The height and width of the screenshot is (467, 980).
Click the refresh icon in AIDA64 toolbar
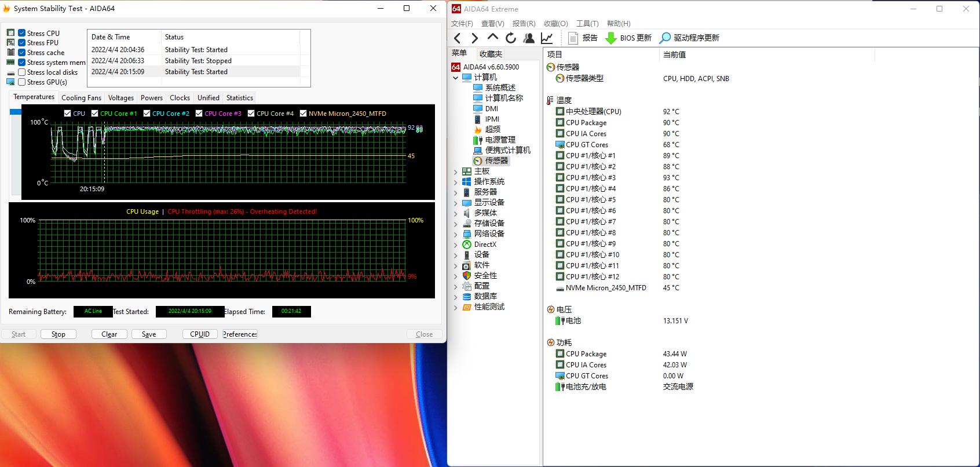click(510, 38)
